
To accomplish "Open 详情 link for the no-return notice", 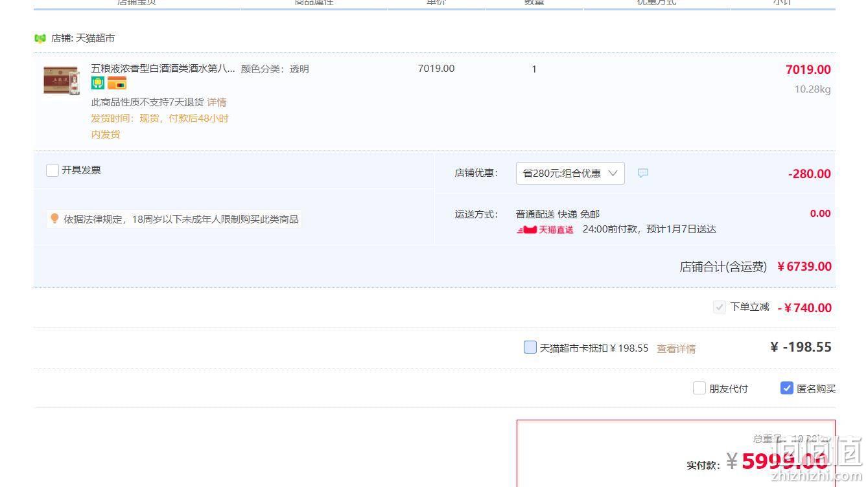I will pos(217,102).
